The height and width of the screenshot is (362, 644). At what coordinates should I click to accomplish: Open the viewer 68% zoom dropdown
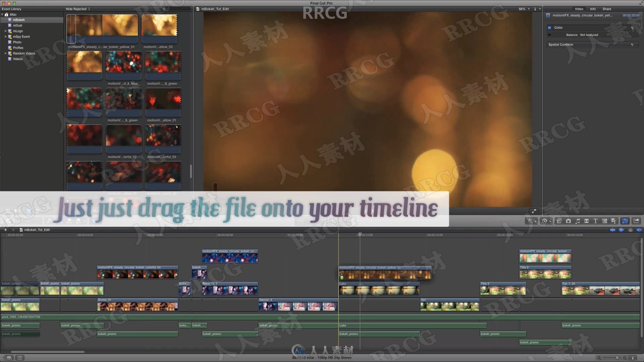[x=524, y=9]
